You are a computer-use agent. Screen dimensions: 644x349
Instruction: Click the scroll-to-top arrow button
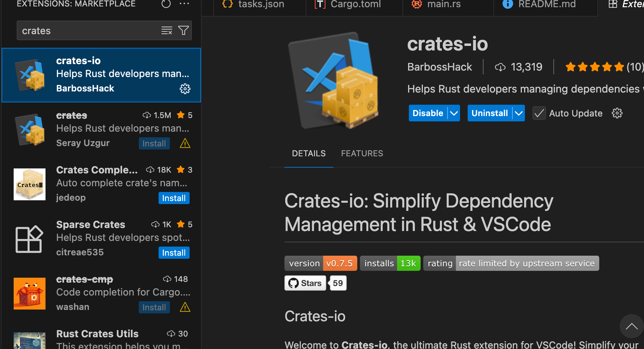pyautogui.click(x=631, y=326)
